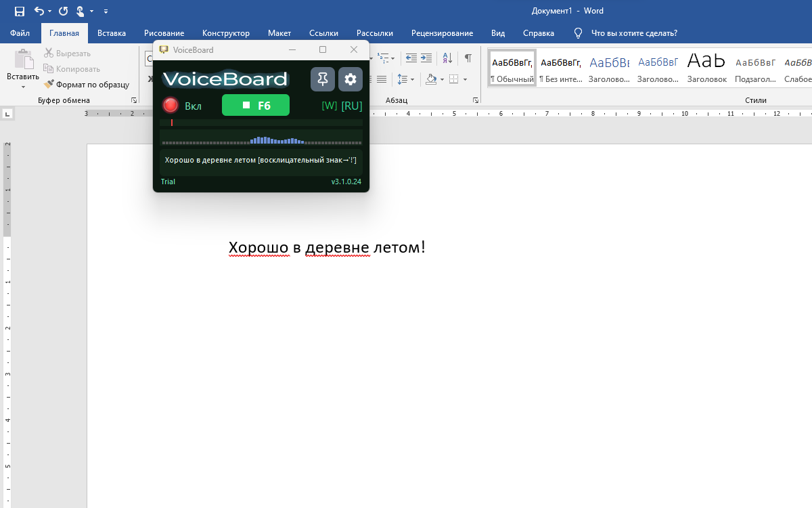This screenshot has width=812, height=508.
Task: Pin the VoiceBoard window on top
Action: [x=323, y=79]
